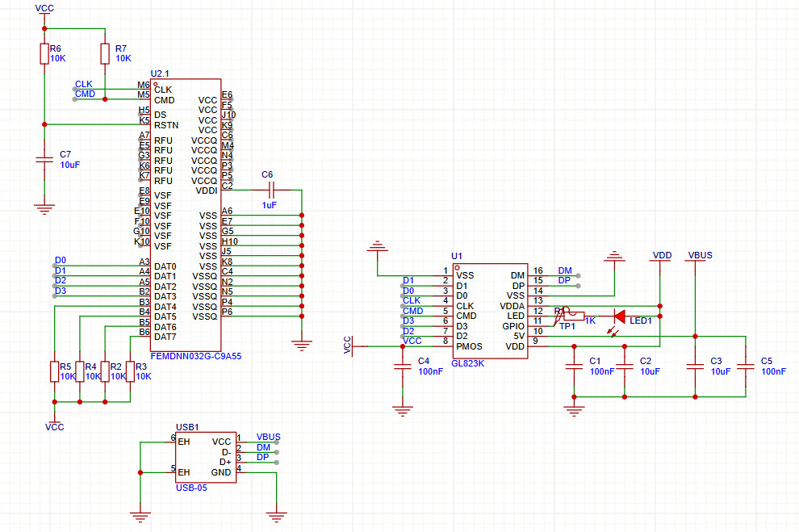Select the U1 designator text

click(x=457, y=256)
